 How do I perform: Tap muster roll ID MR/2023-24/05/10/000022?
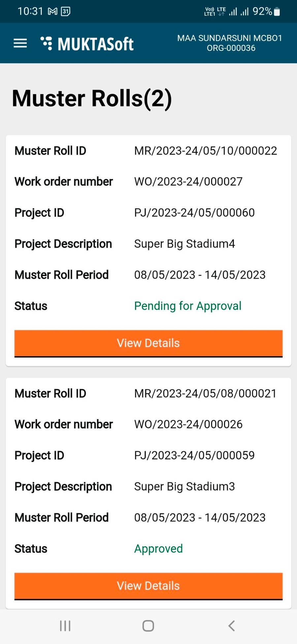[x=206, y=151]
